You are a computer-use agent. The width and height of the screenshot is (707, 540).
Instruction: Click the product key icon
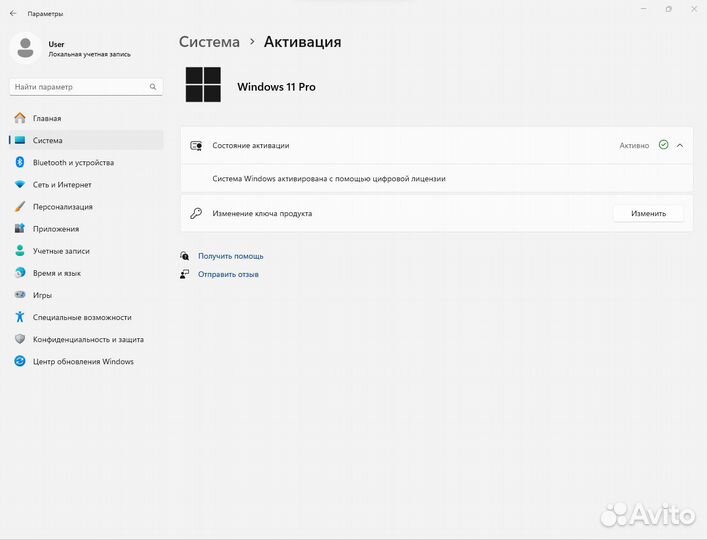pos(196,213)
